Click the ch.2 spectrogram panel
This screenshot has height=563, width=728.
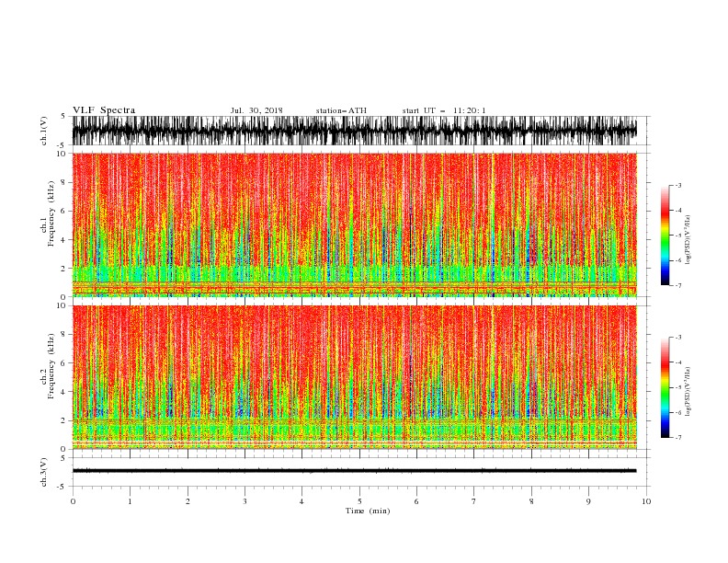pos(355,377)
